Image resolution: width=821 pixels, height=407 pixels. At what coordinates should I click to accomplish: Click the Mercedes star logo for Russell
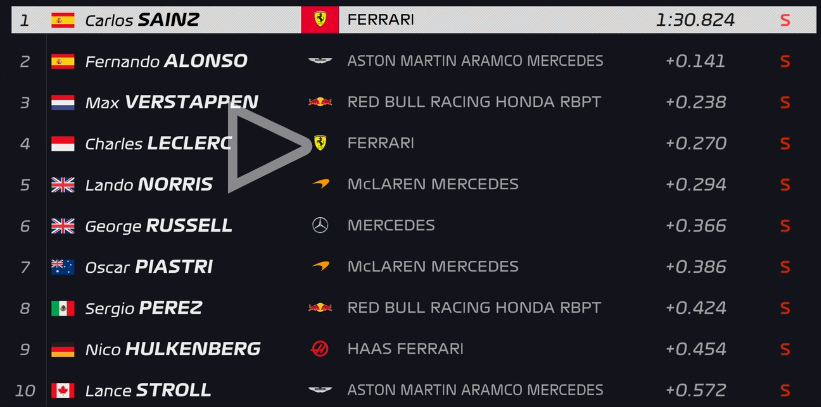click(x=320, y=225)
